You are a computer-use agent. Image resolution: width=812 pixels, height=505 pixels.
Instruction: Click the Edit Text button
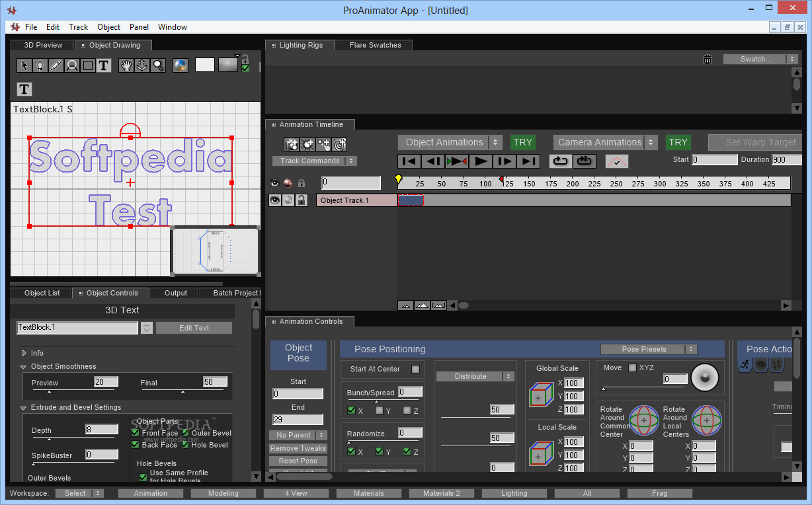(194, 328)
